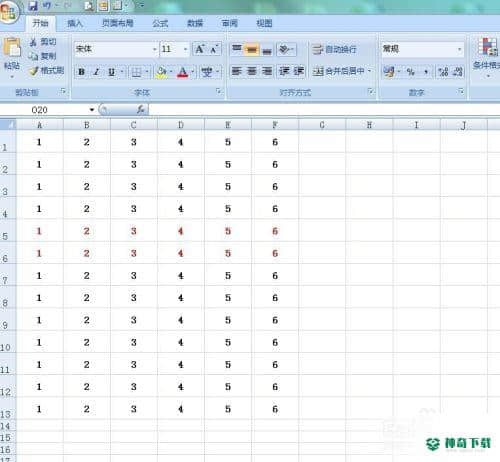The height and width of the screenshot is (462, 500).
Task: Click the Increase Indent icon
Action: coord(298,71)
